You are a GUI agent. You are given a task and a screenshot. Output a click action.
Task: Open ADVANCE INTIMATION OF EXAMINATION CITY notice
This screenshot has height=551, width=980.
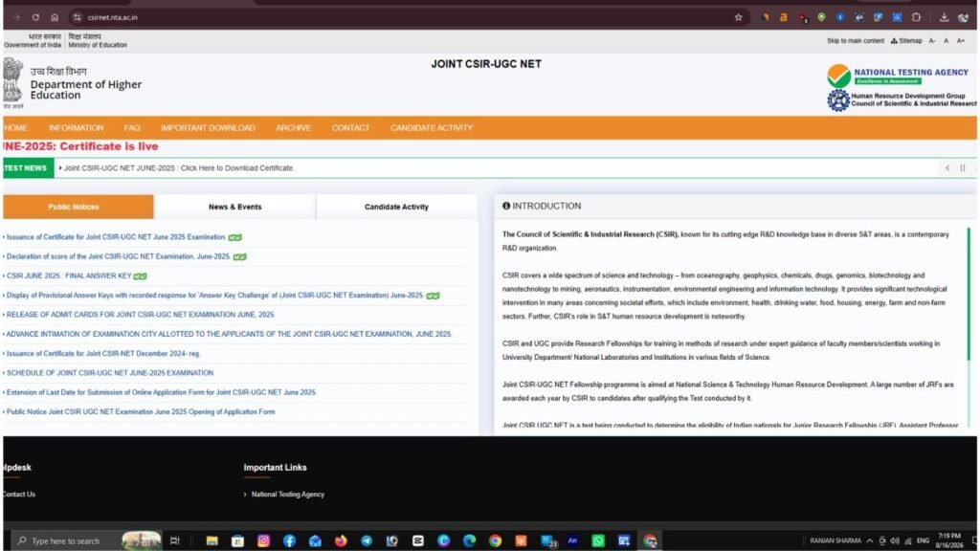pos(229,334)
